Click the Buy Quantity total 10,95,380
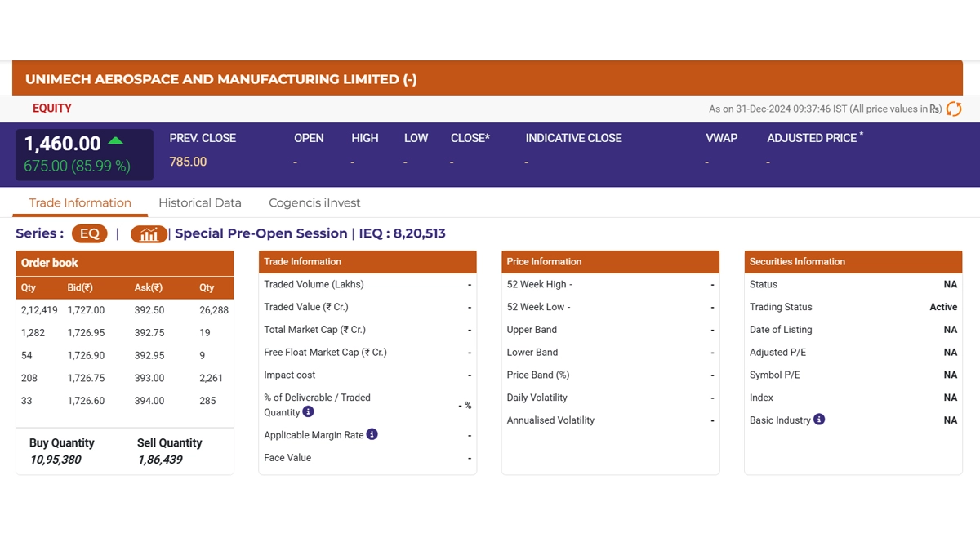This screenshot has width=980, height=551. (56, 460)
